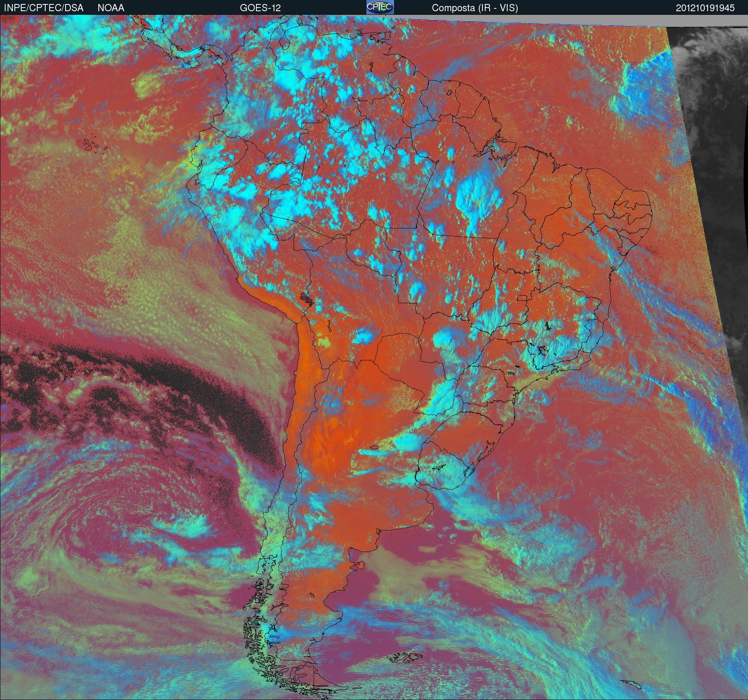The image size is (748, 700).
Task: Click the INPE/CPTEC/DSA header text
Action: click(x=44, y=8)
